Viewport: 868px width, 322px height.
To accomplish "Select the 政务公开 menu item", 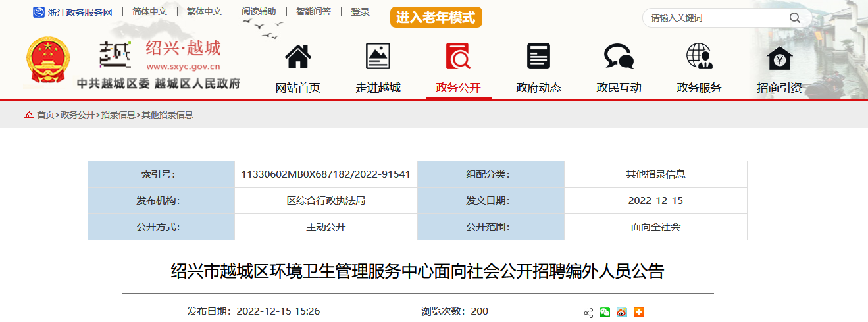I will pyautogui.click(x=459, y=88).
